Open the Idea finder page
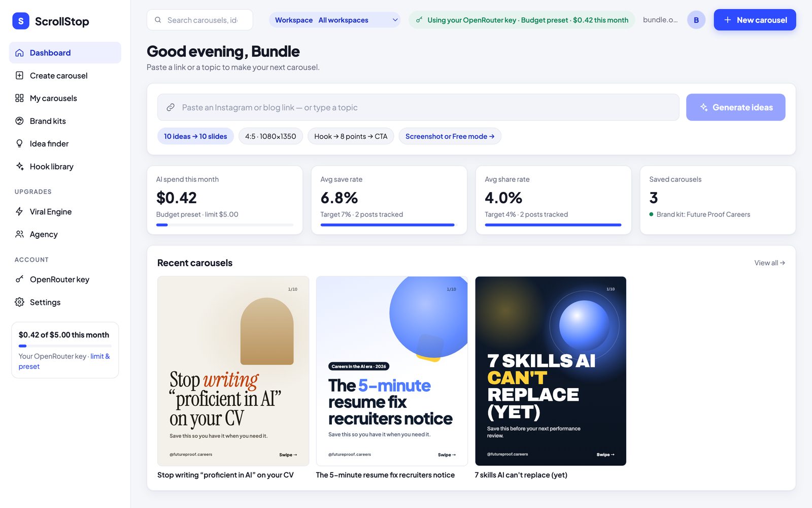 [x=65, y=143]
